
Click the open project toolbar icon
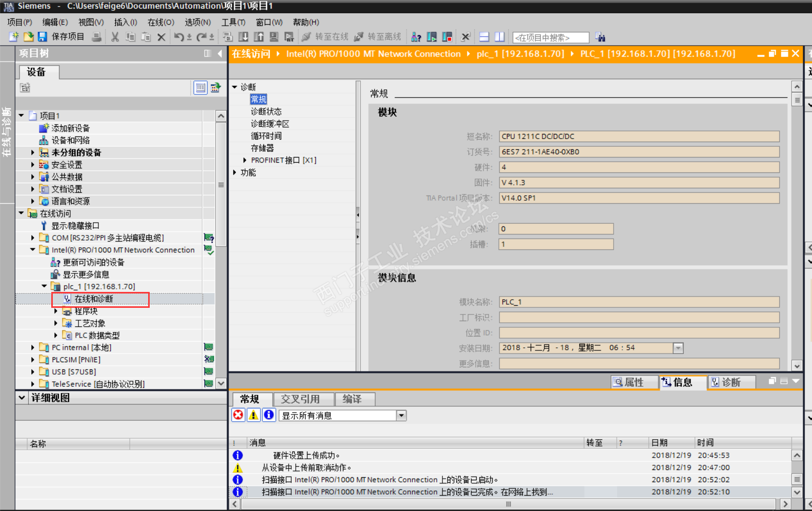28,37
